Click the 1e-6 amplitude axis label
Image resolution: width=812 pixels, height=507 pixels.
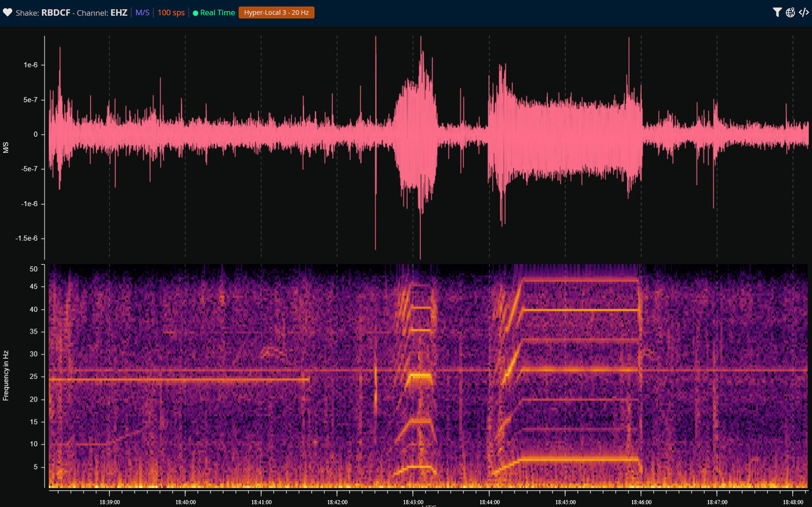tap(31, 65)
